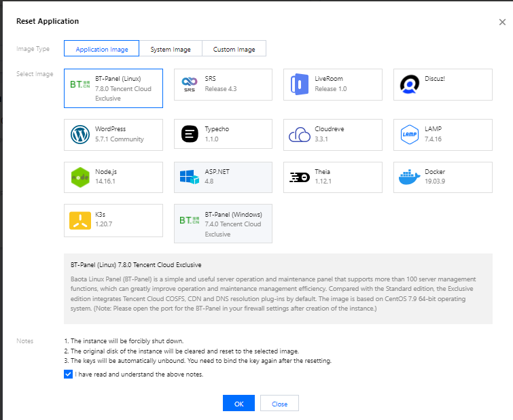Select "7.4.0 Tencent Cloud" Windows panel text
The image size is (513, 420).
click(x=233, y=224)
